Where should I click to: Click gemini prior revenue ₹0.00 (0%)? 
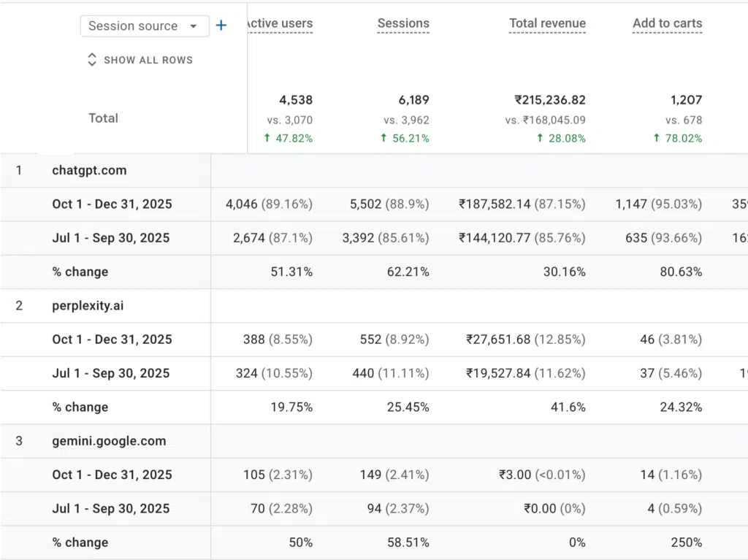(x=554, y=509)
